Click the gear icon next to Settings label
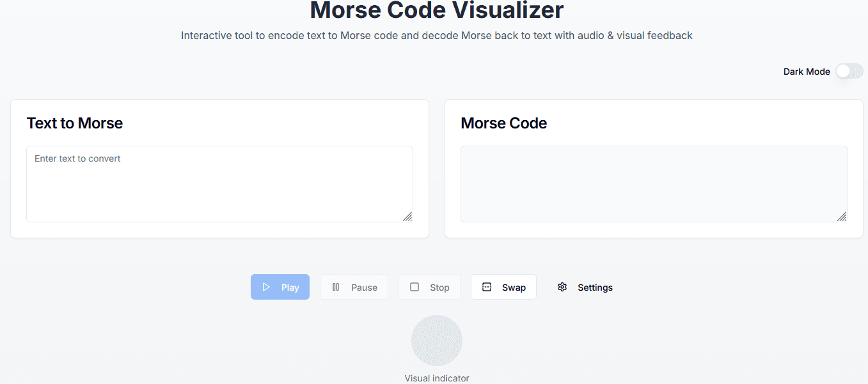 tap(562, 287)
